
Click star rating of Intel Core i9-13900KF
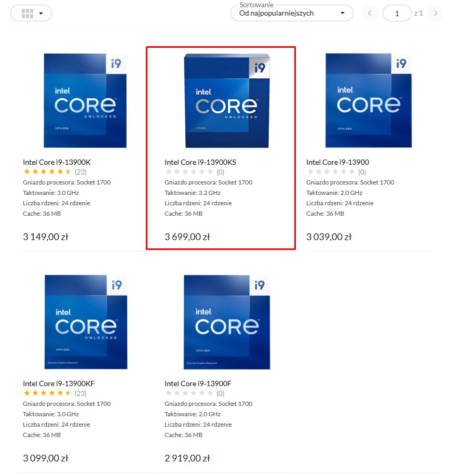(x=48, y=393)
